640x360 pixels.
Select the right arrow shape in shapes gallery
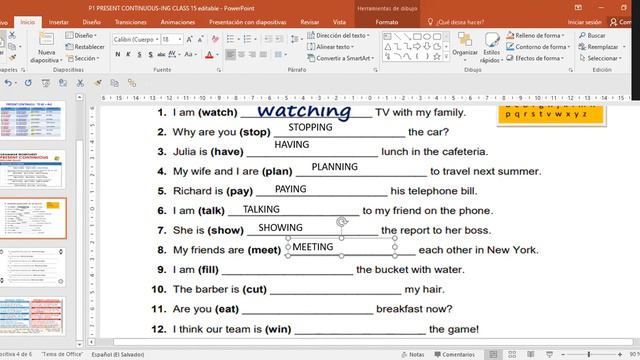pyautogui.click(x=417, y=47)
